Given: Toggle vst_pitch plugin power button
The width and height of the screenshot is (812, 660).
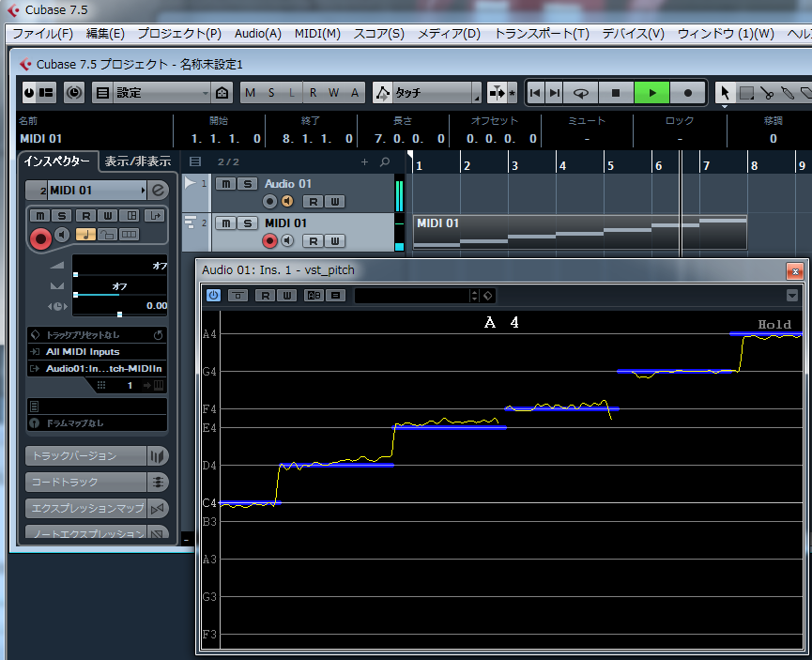Looking at the screenshot, I should click(x=213, y=296).
